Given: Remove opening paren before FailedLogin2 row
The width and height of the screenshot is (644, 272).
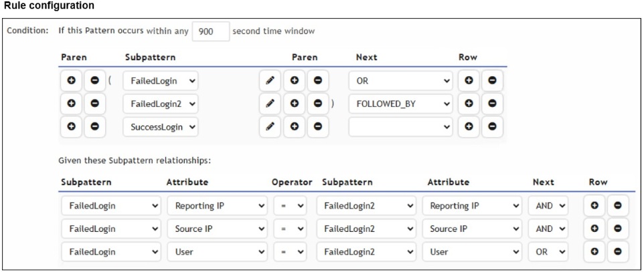Looking at the screenshot, I should (94, 104).
